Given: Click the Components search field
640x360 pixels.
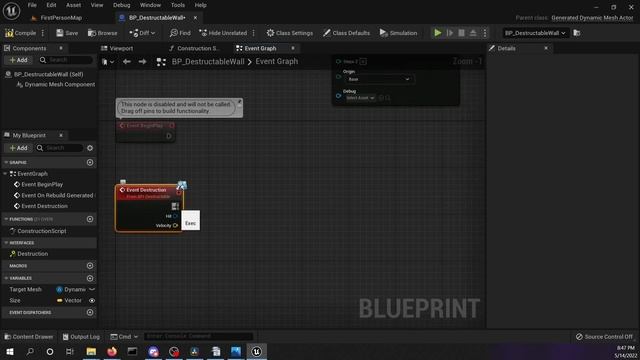Looking at the screenshot, I should point(66,60).
